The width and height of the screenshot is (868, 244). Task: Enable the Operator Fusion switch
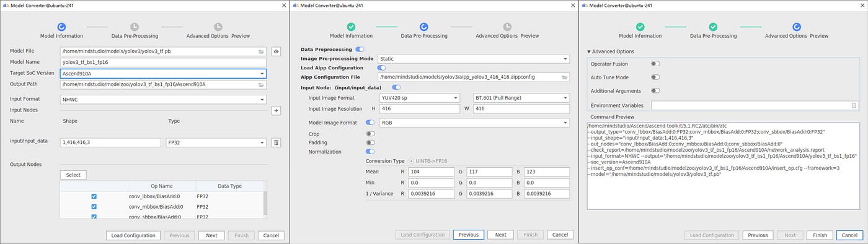tap(655, 64)
